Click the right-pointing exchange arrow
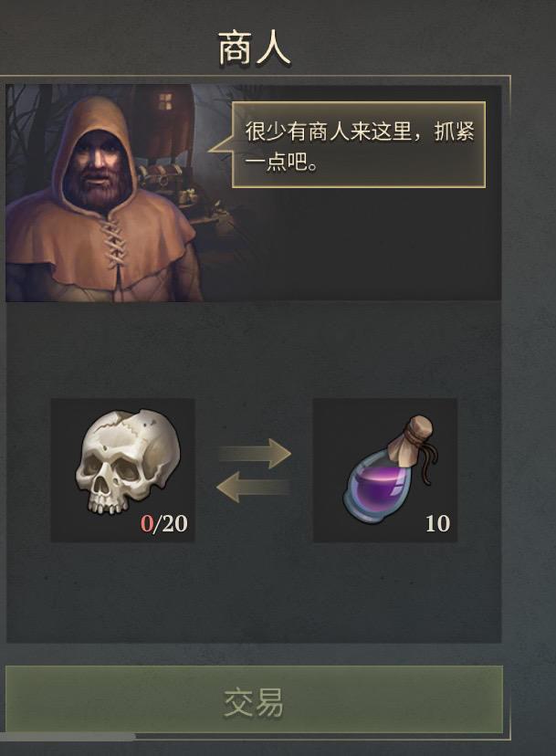Image resolution: width=556 pixels, height=756 pixels. pyautogui.click(x=254, y=453)
